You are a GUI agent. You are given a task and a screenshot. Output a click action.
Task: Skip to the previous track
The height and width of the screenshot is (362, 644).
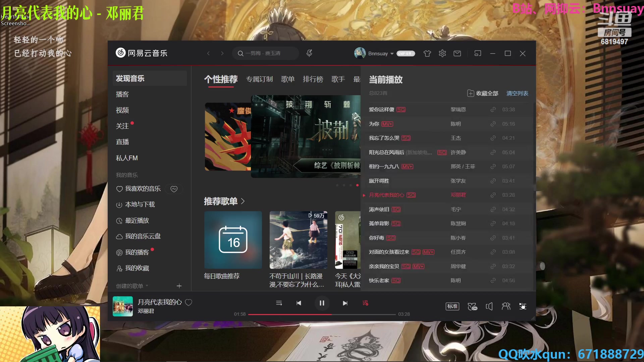coord(299,303)
